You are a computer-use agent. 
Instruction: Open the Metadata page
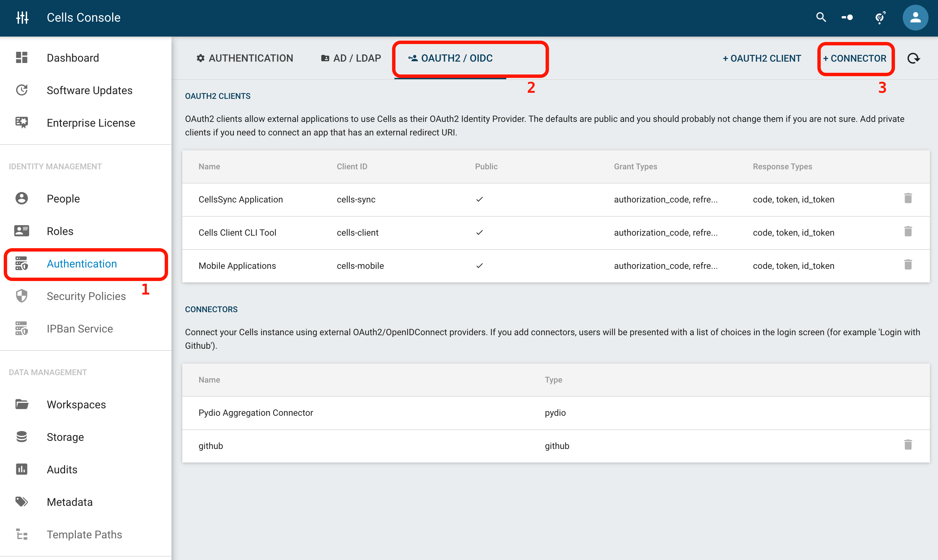pos(69,501)
